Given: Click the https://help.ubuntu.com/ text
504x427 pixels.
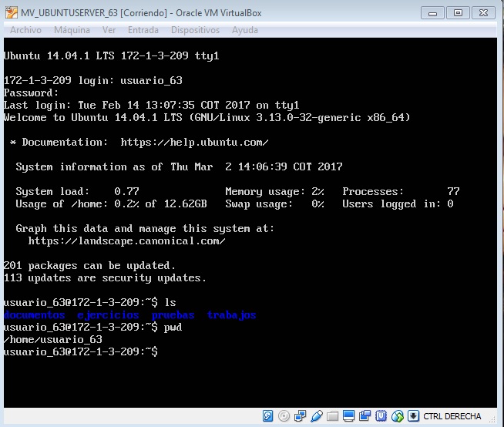Looking at the screenshot, I should click(x=194, y=143).
